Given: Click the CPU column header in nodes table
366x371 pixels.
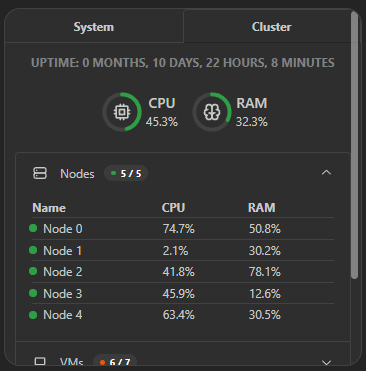Looking at the screenshot, I should tap(173, 208).
